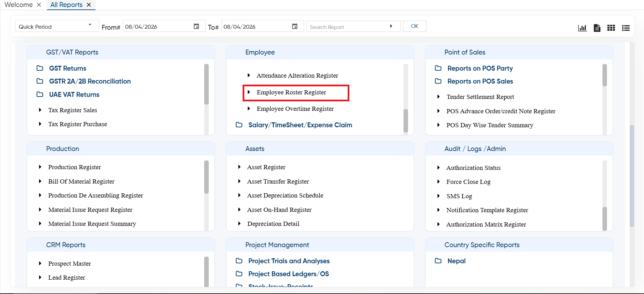Expand Authorization Status arrow

point(438,167)
